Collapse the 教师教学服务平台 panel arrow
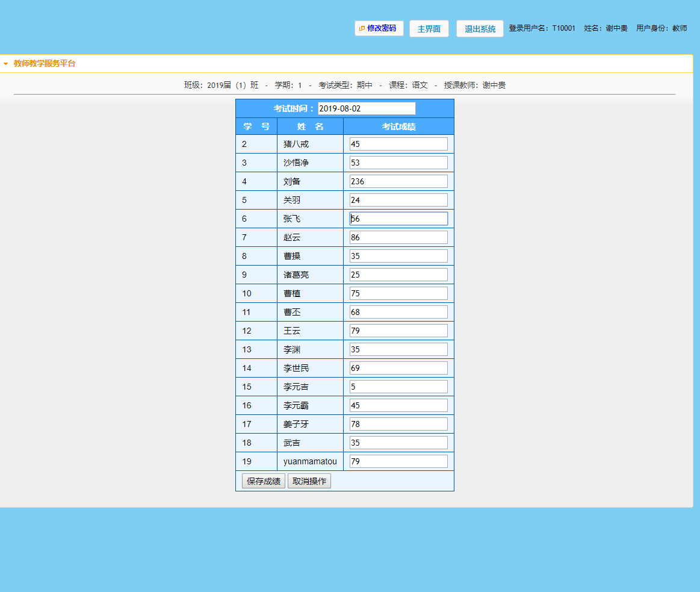 pyautogui.click(x=6, y=64)
